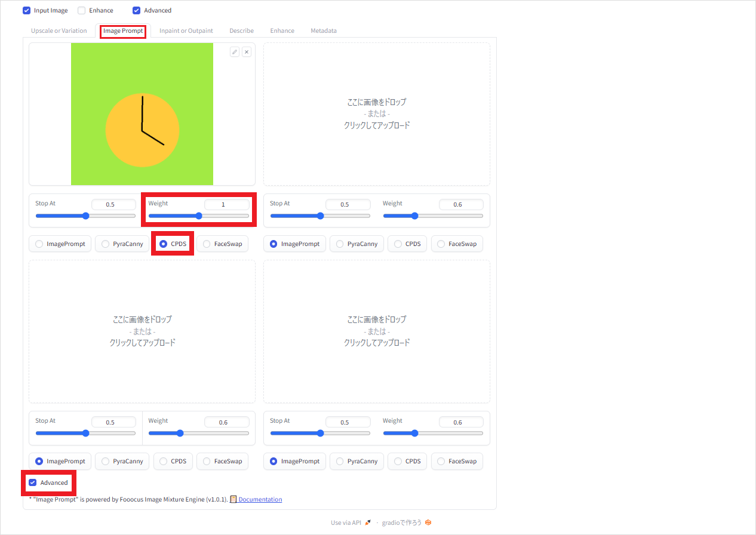
Task: Select PyraCanny radio for the second image slot
Action: 340,244
